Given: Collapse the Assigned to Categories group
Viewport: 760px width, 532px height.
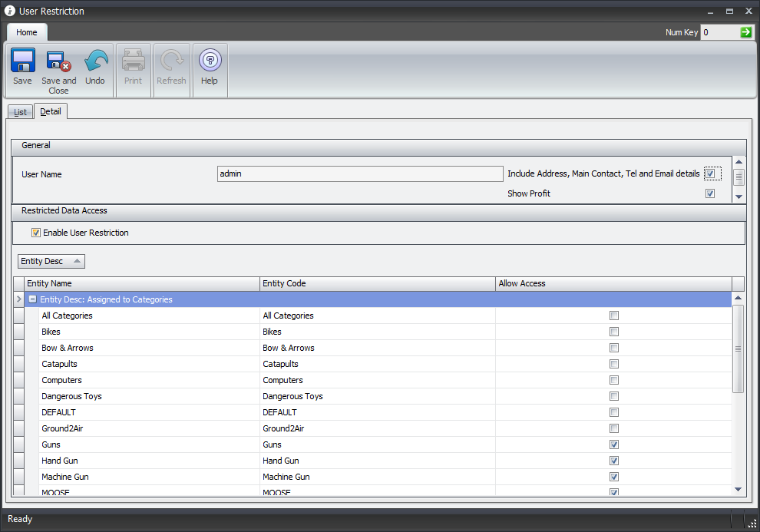Looking at the screenshot, I should (x=33, y=299).
